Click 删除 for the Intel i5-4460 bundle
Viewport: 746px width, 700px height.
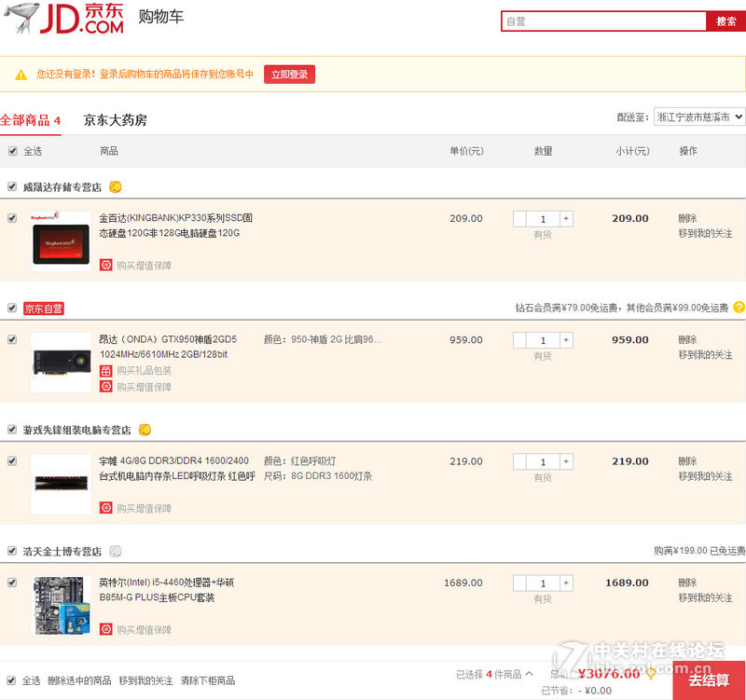click(x=687, y=583)
